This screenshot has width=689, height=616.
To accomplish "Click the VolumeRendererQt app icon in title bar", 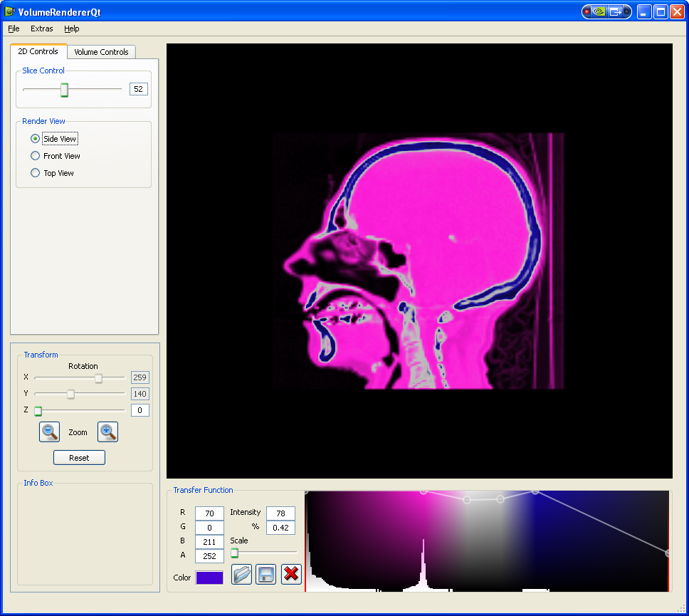I will 10,11.
